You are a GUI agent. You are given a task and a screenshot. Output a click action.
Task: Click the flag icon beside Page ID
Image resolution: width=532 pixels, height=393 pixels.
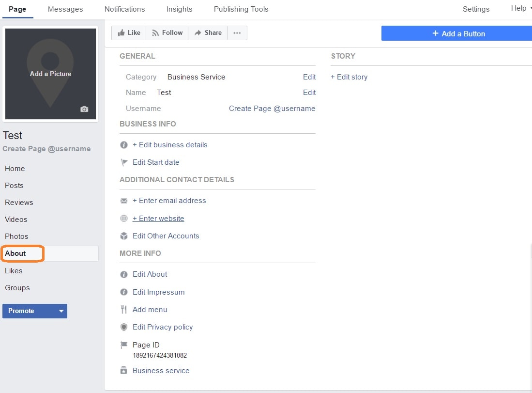click(124, 345)
